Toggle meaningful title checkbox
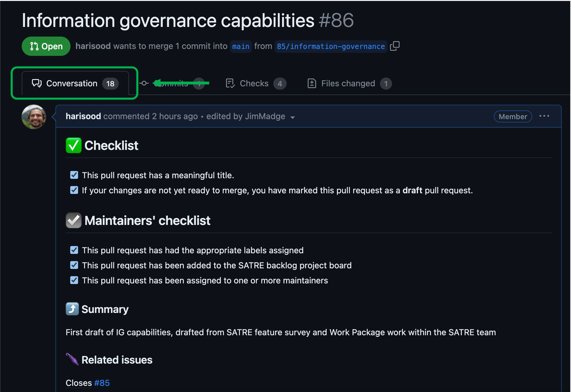 pyautogui.click(x=74, y=175)
